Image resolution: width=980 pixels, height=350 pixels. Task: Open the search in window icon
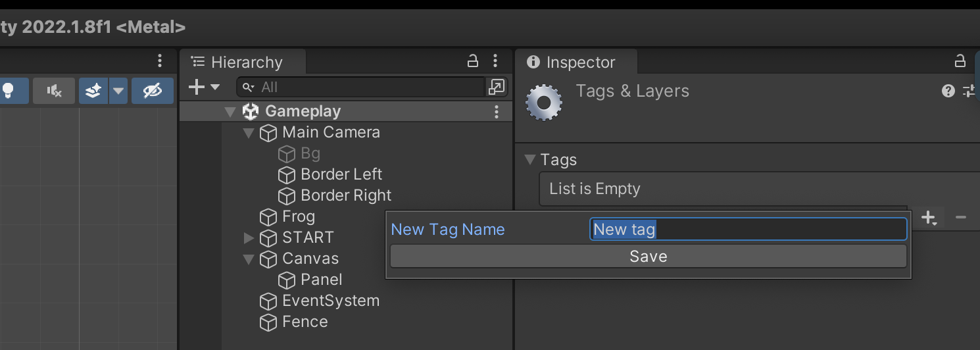(496, 87)
